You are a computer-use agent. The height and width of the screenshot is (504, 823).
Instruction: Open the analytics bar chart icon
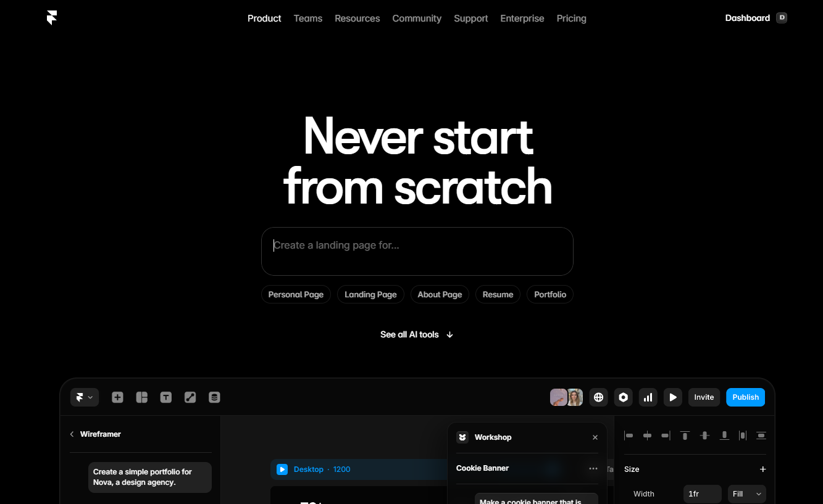coord(648,397)
